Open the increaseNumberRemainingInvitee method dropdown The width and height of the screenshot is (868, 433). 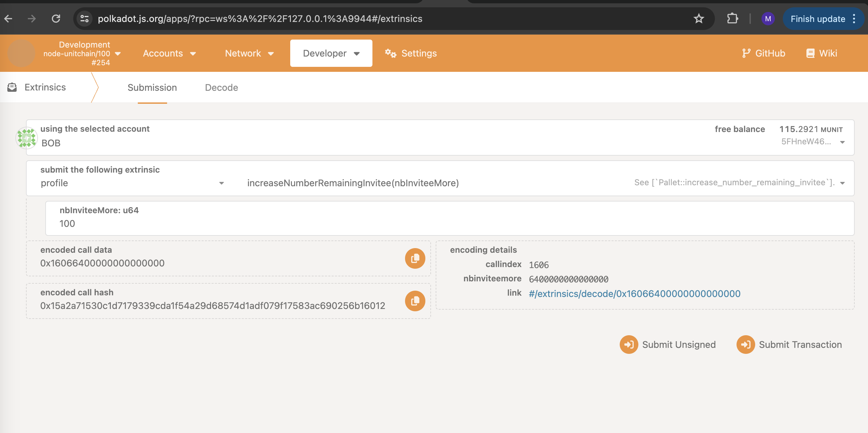pyautogui.click(x=842, y=183)
